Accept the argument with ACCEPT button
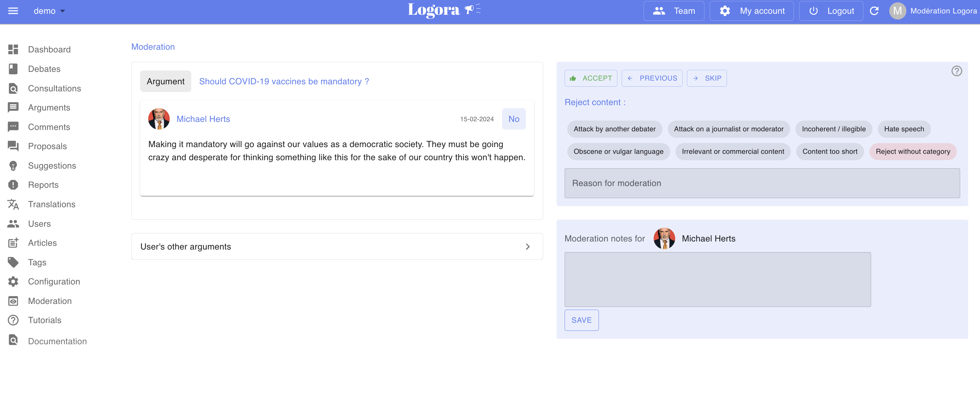The width and height of the screenshot is (980, 403). [591, 78]
